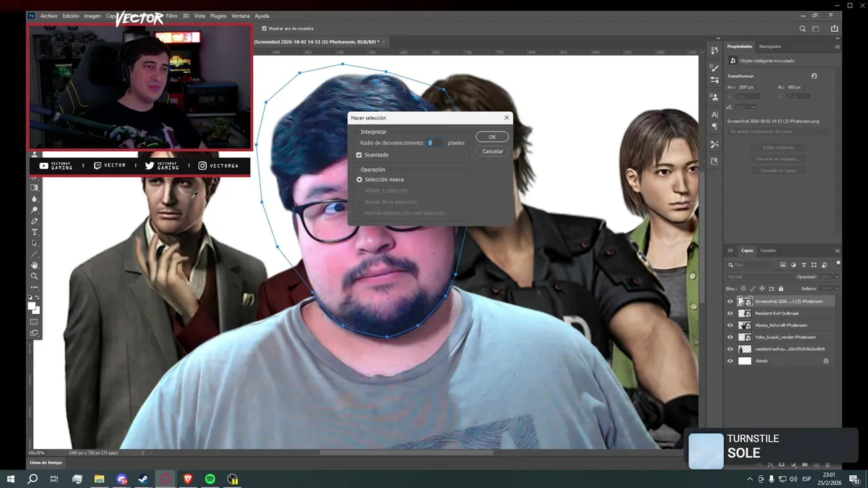This screenshot has width=868, height=488.
Task: Open the History panel icon
Action: (x=714, y=51)
